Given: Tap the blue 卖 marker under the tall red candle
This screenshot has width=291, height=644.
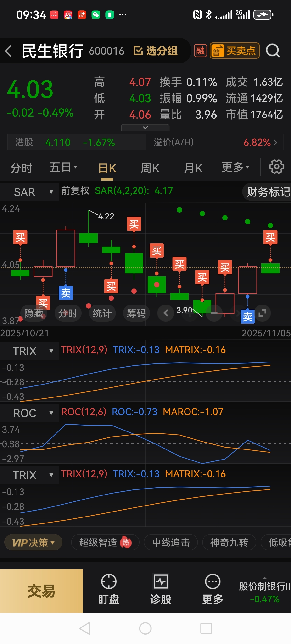Looking at the screenshot, I should click(66, 293).
